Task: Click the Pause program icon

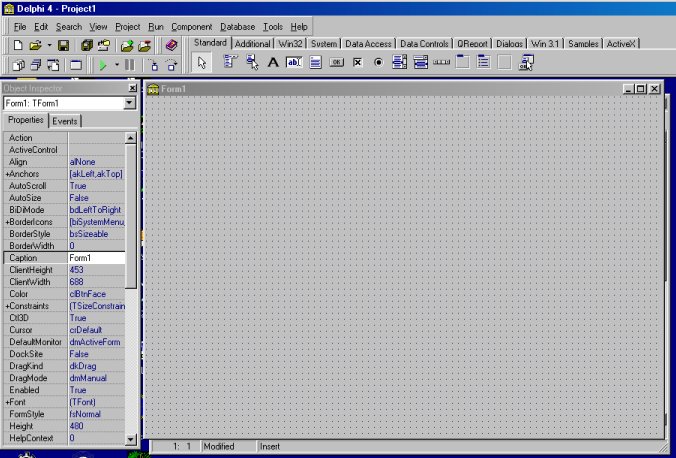Action: click(x=129, y=65)
